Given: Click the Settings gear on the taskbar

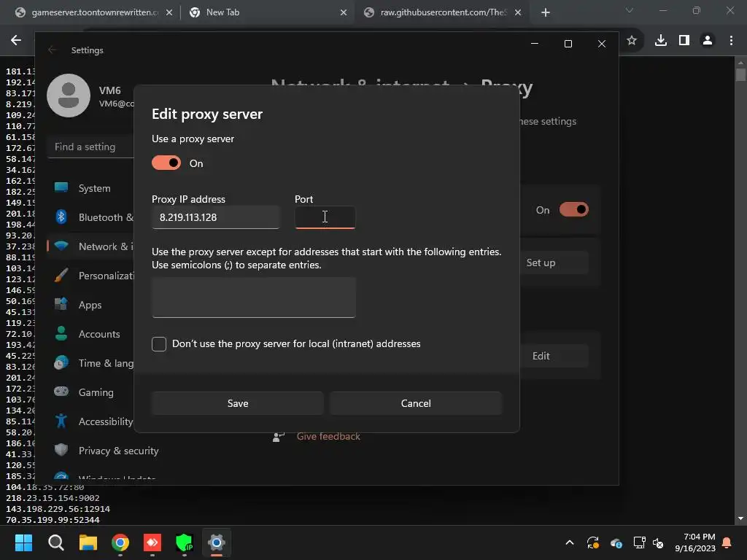Looking at the screenshot, I should (216, 542).
